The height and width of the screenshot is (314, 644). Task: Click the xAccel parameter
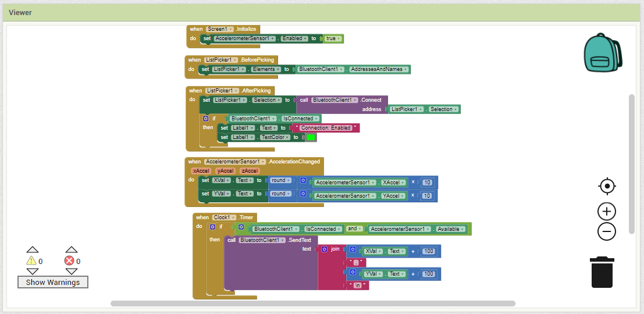coord(201,171)
